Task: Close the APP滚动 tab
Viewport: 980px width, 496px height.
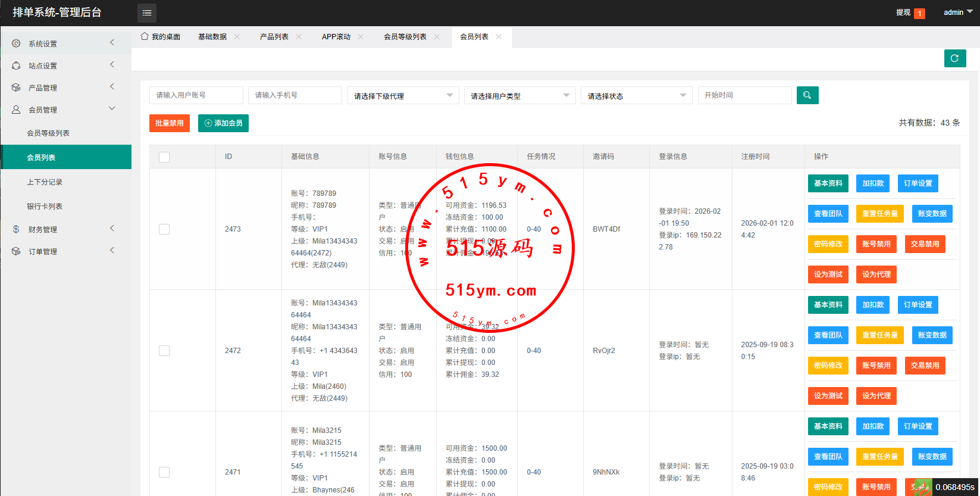Action: [x=361, y=37]
